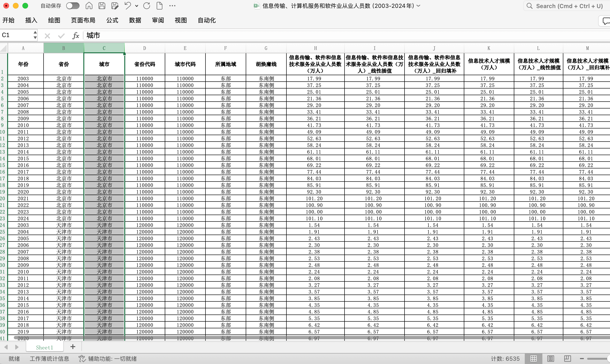This screenshot has width=610, height=364.
Task: Click the insert function fx icon
Action: [76, 35]
